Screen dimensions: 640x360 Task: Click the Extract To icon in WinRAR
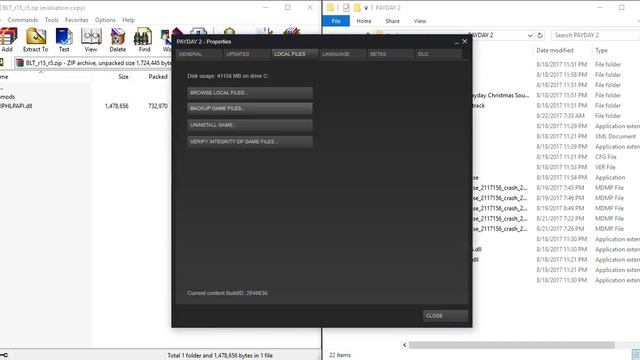(36, 40)
